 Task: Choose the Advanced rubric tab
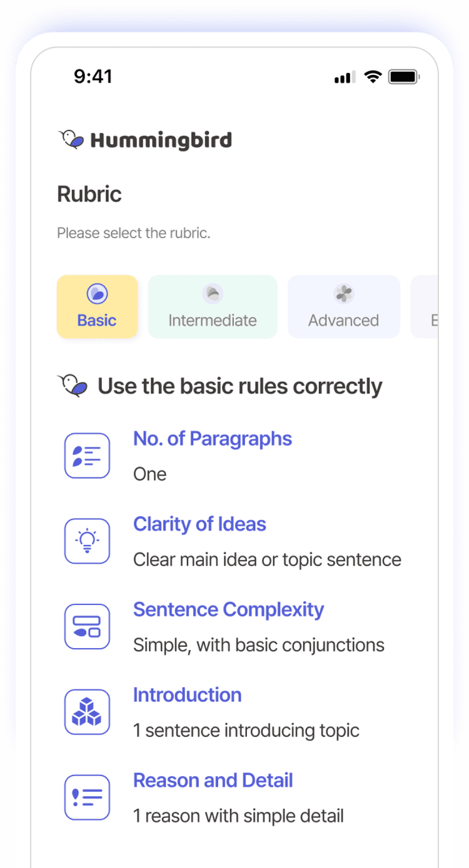point(343,307)
